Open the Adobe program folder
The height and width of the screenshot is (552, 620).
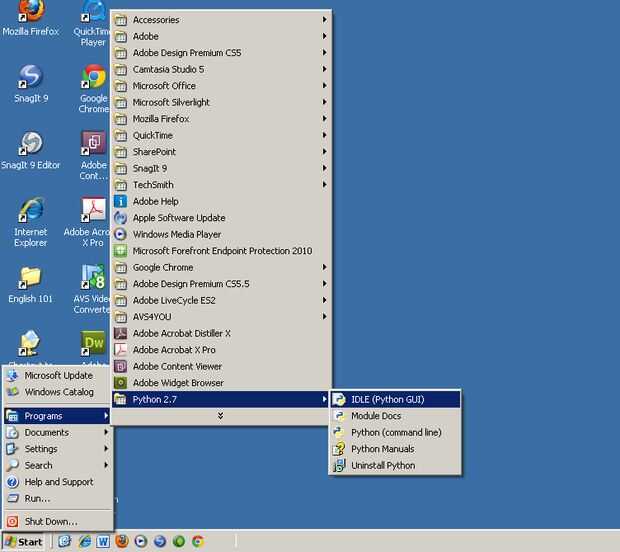[221, 36]
